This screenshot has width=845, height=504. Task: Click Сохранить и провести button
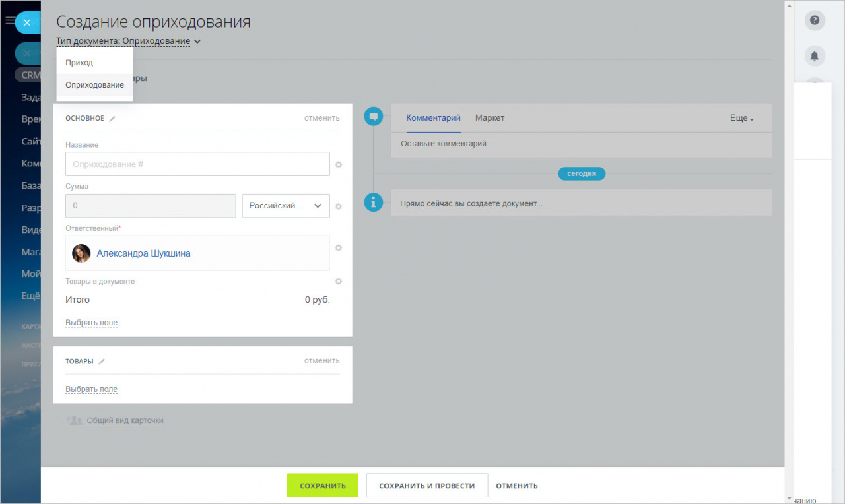click(426, 486)
